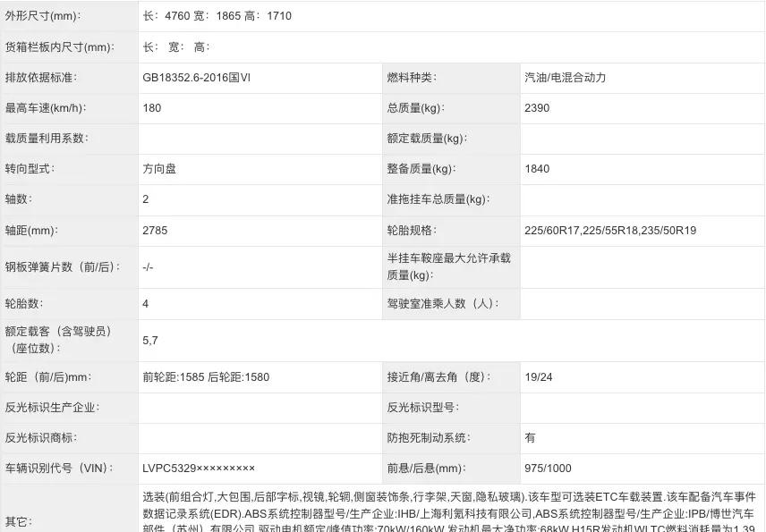
Task: Select the 外形尺寸(mm) label
Action: point(43,16)
